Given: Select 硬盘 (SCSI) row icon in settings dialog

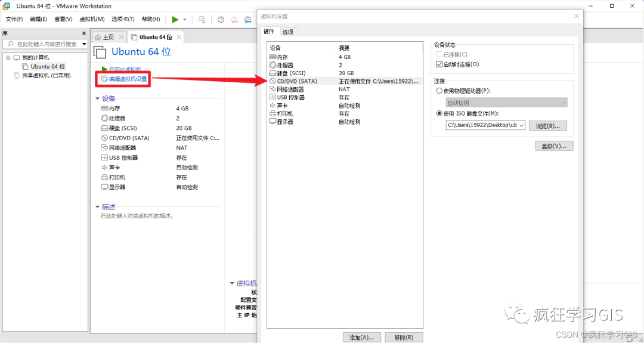Looking at the screenshot, I should (x=273, y=73).
